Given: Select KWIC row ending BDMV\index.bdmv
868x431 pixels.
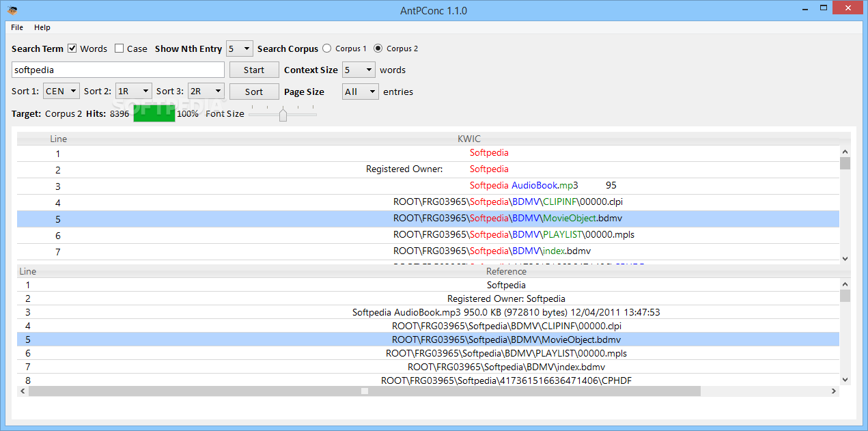Looking at the screenshot, I should (x=428, y=251).
